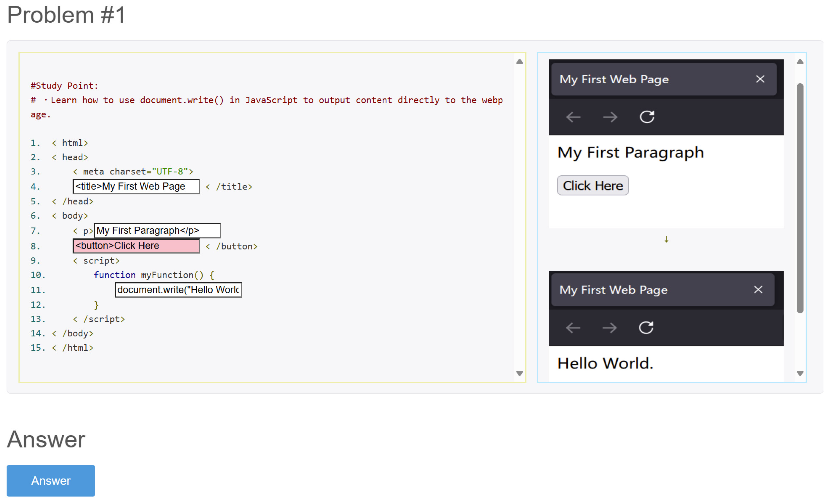Image resolution: width=831 pixels, height=504 pixels.
Task: Click the My First Paragraph input field
Action: click(157, 231)
